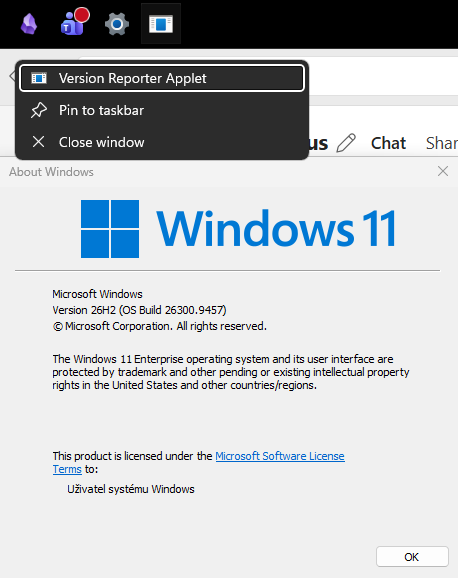The height and width of the screenshot is (578, 458).
Task: Open the Obsidian app in taskbar
Action: click(29, 24)
